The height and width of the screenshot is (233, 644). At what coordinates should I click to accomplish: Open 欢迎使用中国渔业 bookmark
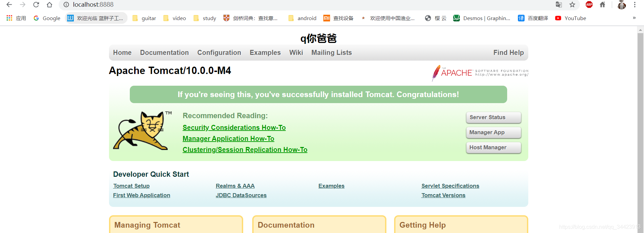point(388,18)
